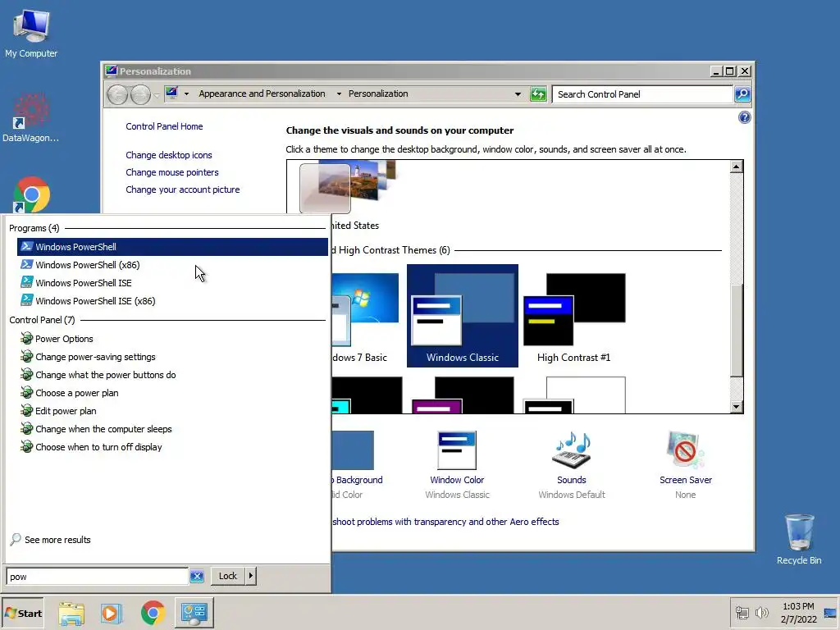Select Choose a power plan
840x630 pixels.
(172, 393)
